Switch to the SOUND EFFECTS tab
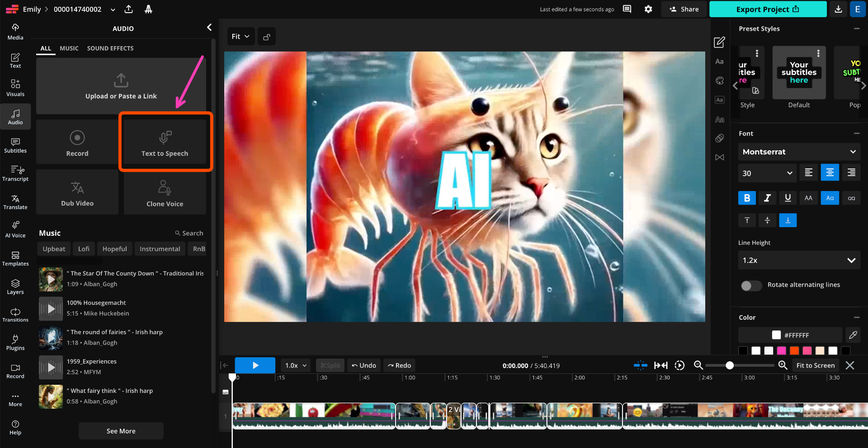This screenshot has height=448, width=868. point(110,48)
